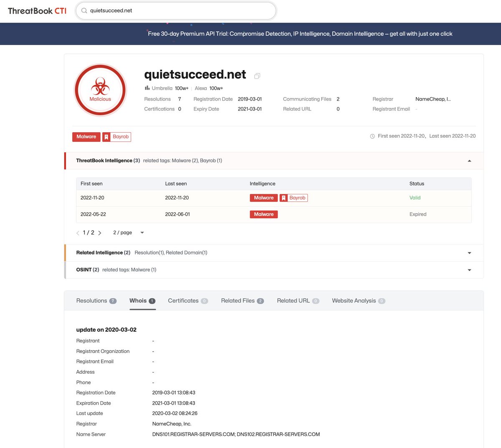The height and width of the screenshot is (448, 501).
Task: Expand the Related Intelligence section
Action: tap(469, 252)
